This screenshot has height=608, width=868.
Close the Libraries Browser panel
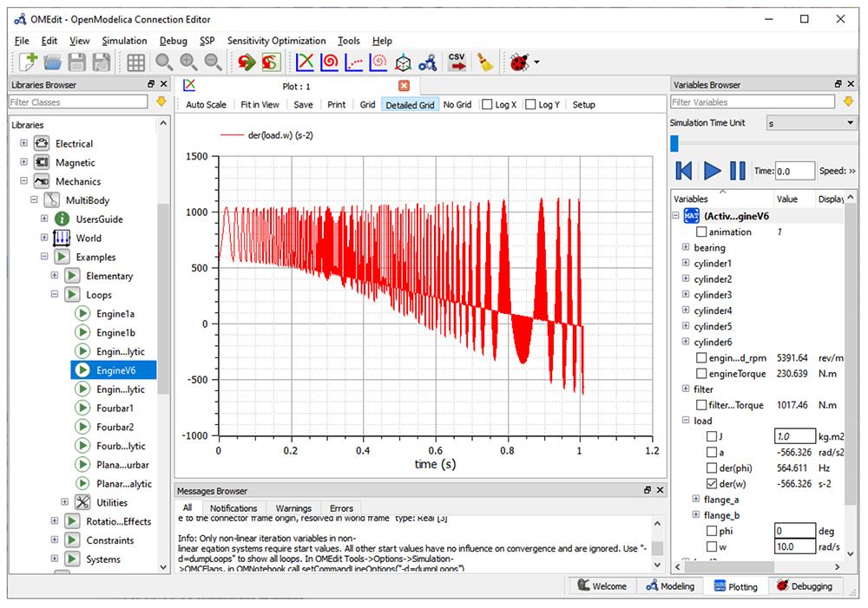click(x=163, y=84)
